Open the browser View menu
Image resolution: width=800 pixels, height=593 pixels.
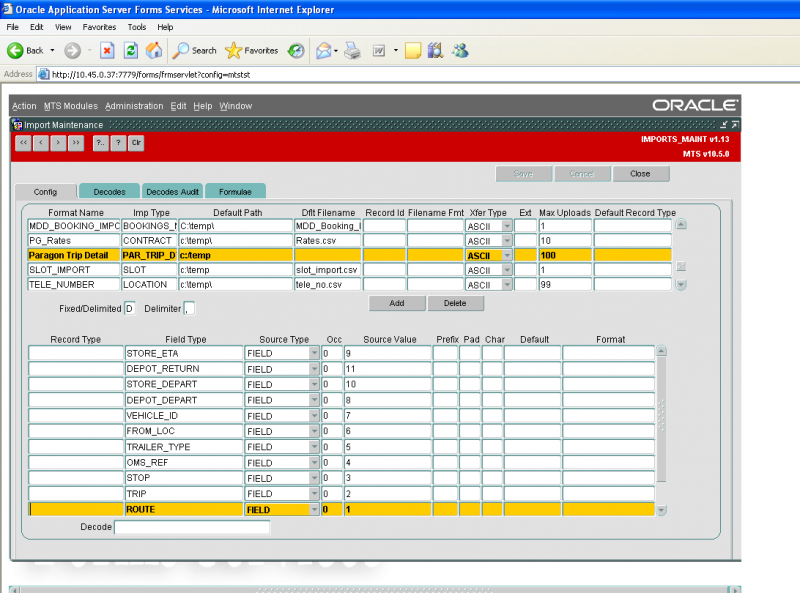63,27
